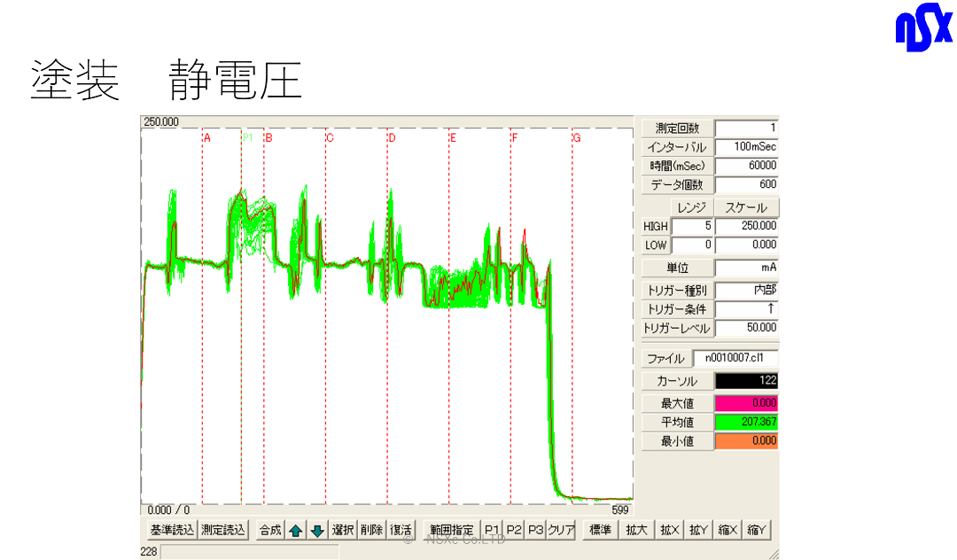
Task: Click the HIGH range field
Action: click(x=693, y=226)
